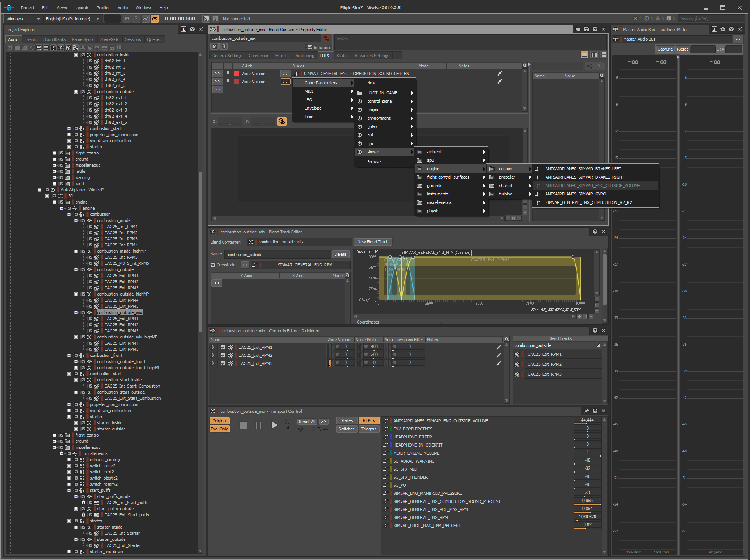Image resolution: width=750 pixels, height=560 pixels.
Task: Click the pin icon in Transport Control
Action: tap(586, 411)
